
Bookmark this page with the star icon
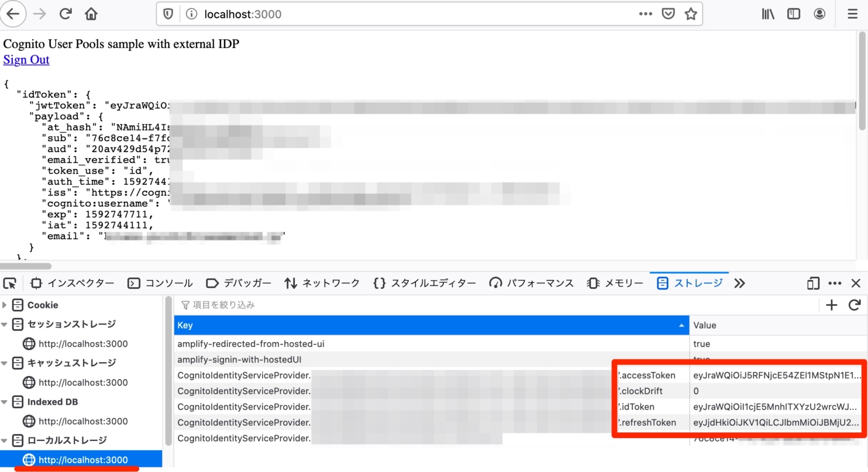pos(691,14)
